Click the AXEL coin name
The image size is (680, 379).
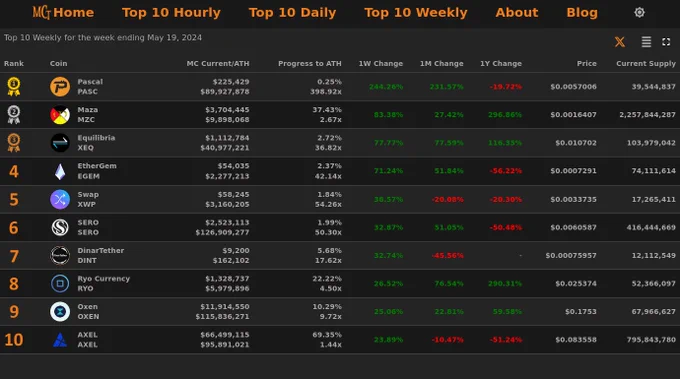(88, 340)
